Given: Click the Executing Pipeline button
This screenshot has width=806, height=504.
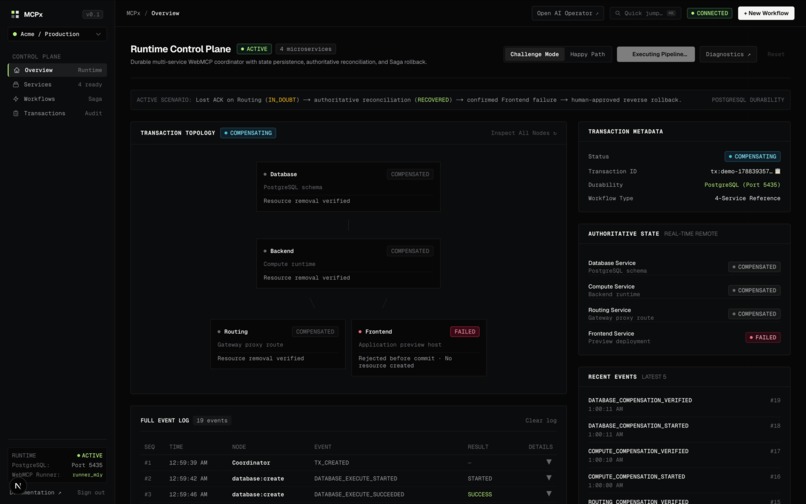Looking at the screenshot, I should point(656,54).
